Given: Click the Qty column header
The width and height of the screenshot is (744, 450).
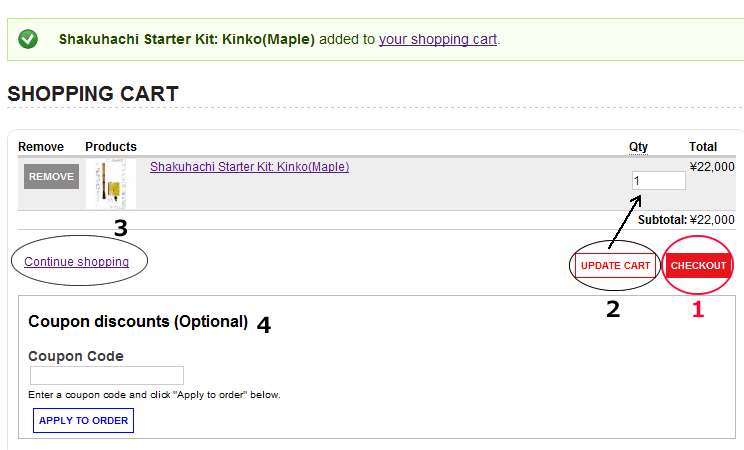Looking at the screenshot, I should (x=638, y=147).
